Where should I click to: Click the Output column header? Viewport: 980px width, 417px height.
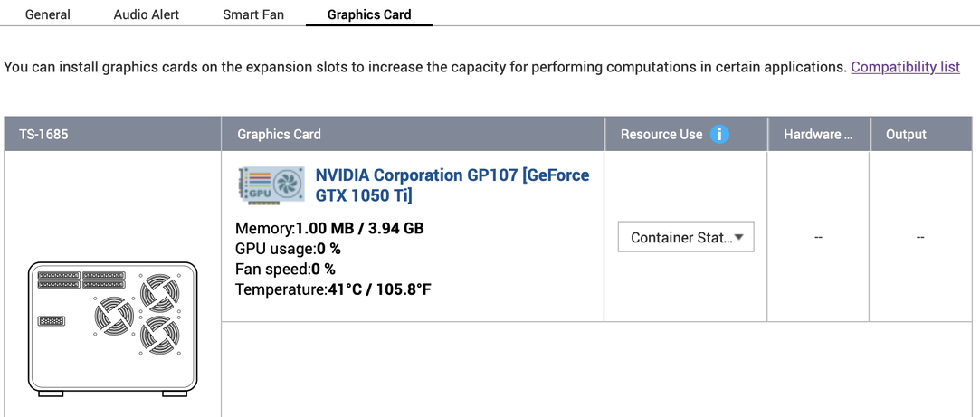point(906,134)
